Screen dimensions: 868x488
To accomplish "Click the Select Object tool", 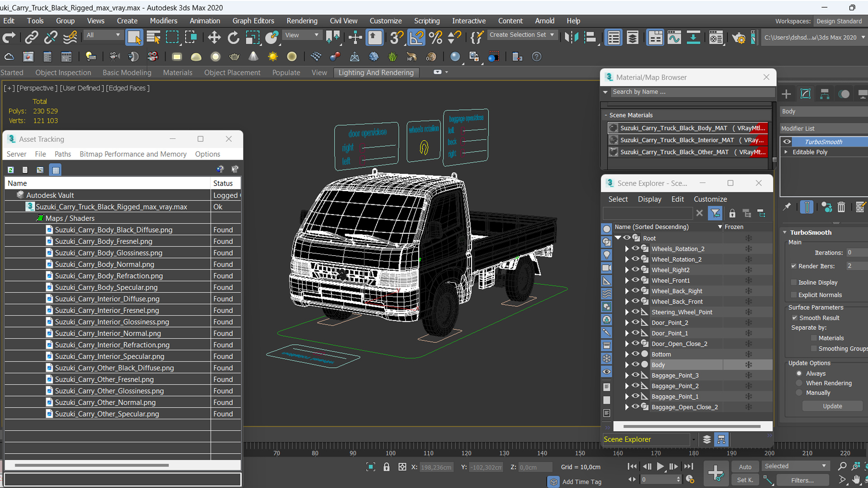I will pos(134,38).
